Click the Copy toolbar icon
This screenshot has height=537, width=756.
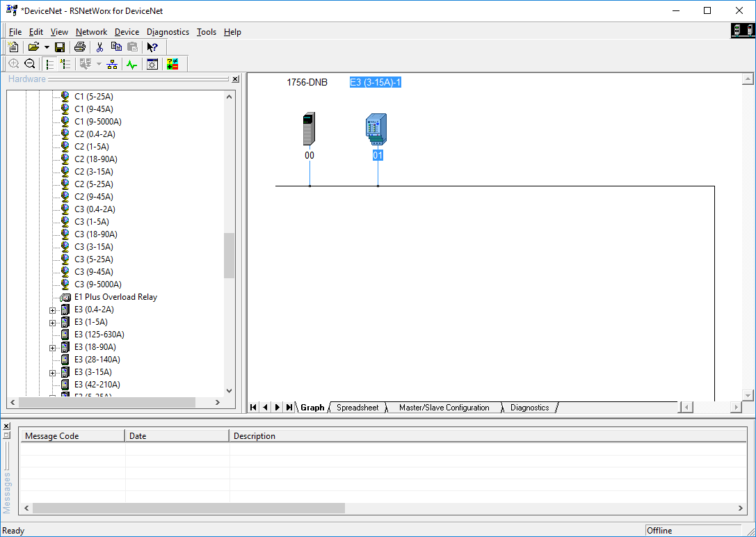point(116,47)
